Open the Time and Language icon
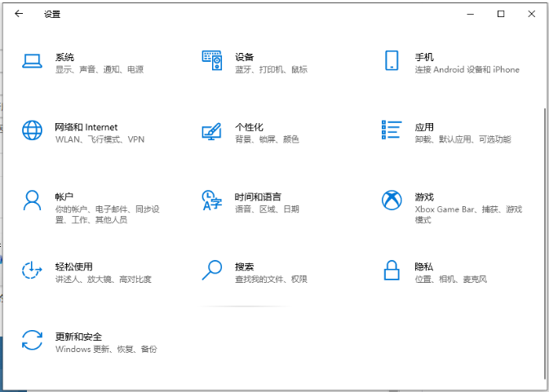 (212, 200)
